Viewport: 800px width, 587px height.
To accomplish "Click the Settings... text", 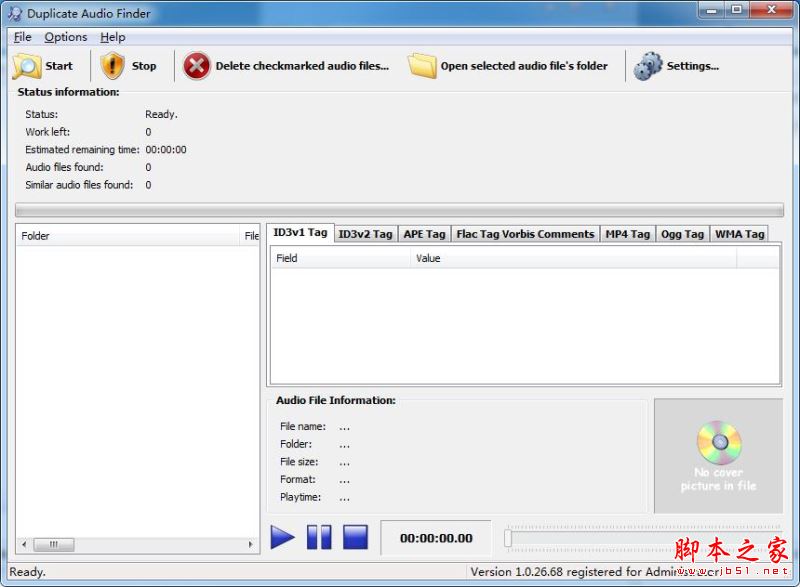I will pos(692,66).
